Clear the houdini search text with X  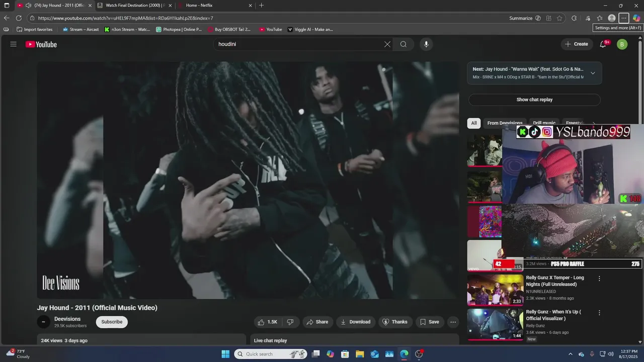[x=387, y=44]
